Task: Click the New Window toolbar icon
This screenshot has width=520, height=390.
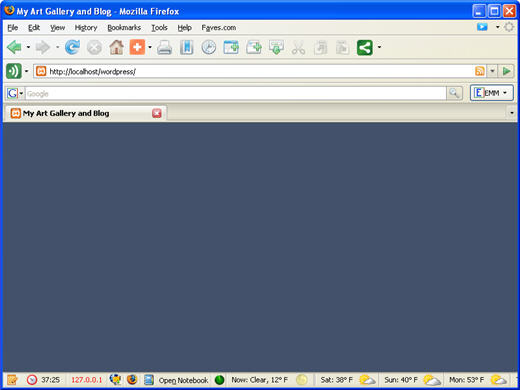Action: tap(254, 47)
